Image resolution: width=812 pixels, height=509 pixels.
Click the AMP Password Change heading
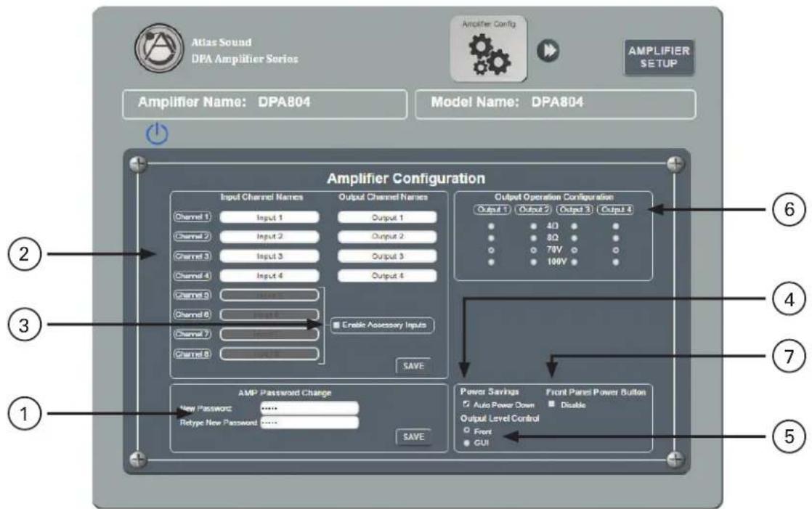tap(285, 393)
